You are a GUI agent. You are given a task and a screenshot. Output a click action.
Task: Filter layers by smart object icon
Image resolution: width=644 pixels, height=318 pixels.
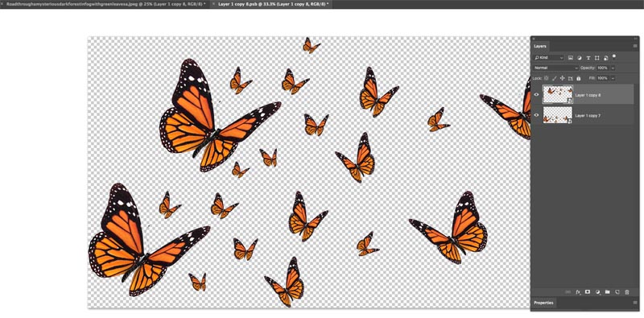click(x=606, y=58)
